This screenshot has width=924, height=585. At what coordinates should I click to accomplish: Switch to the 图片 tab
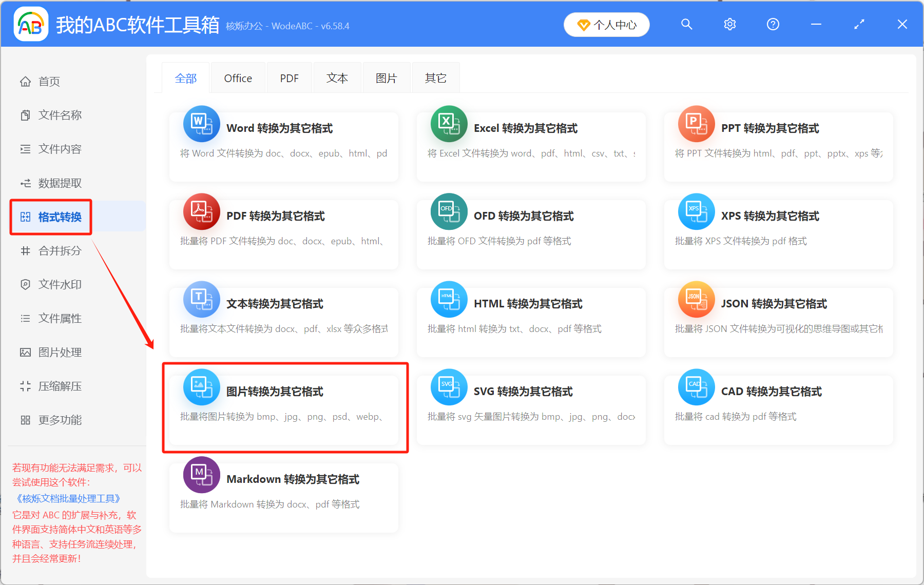[x=386, y=77]
